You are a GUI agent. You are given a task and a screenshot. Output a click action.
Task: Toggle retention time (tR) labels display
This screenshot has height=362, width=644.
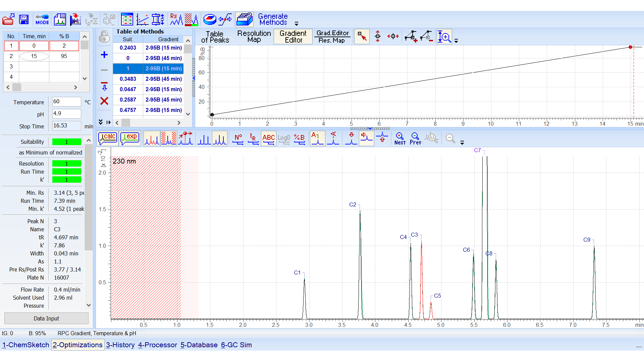point(253,138)
